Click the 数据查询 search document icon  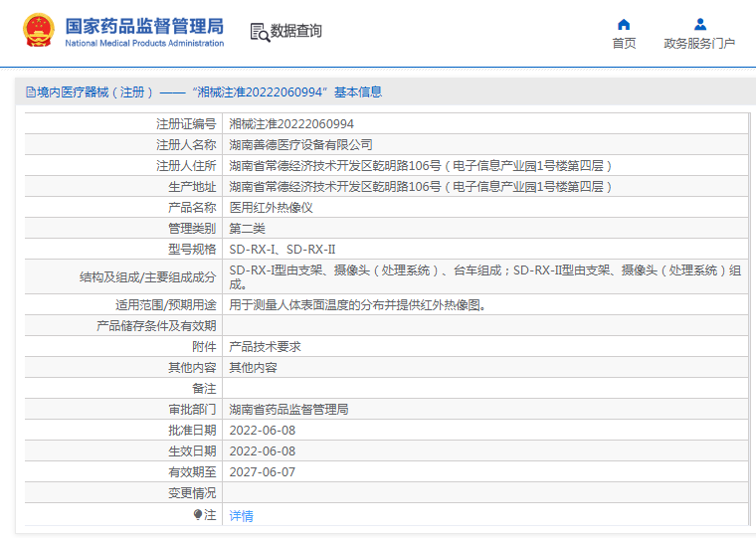[260, 32]
